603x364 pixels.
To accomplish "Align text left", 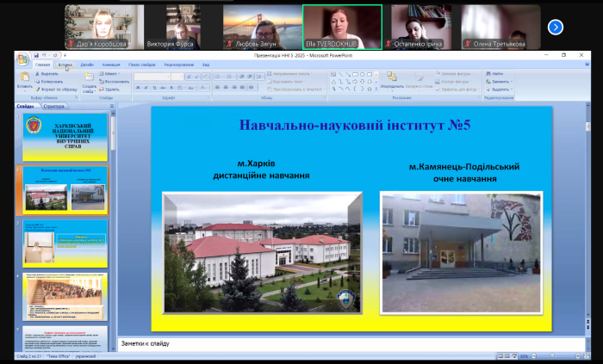I will pos(218,88).
